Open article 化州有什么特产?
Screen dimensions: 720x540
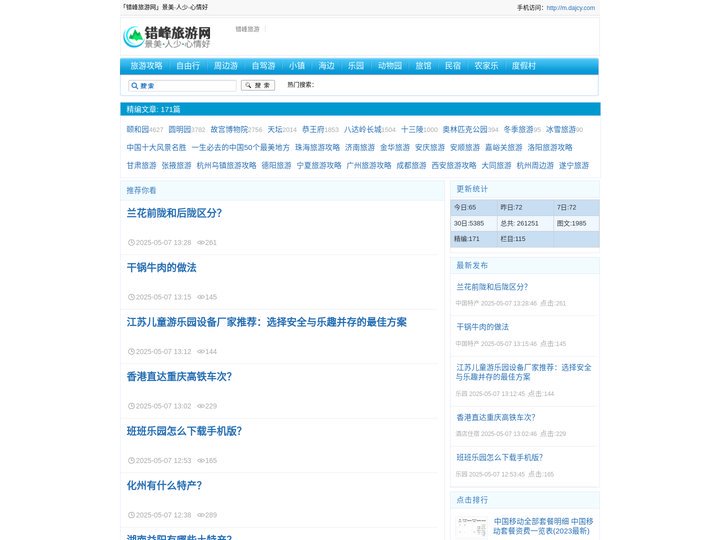point(164,486)
